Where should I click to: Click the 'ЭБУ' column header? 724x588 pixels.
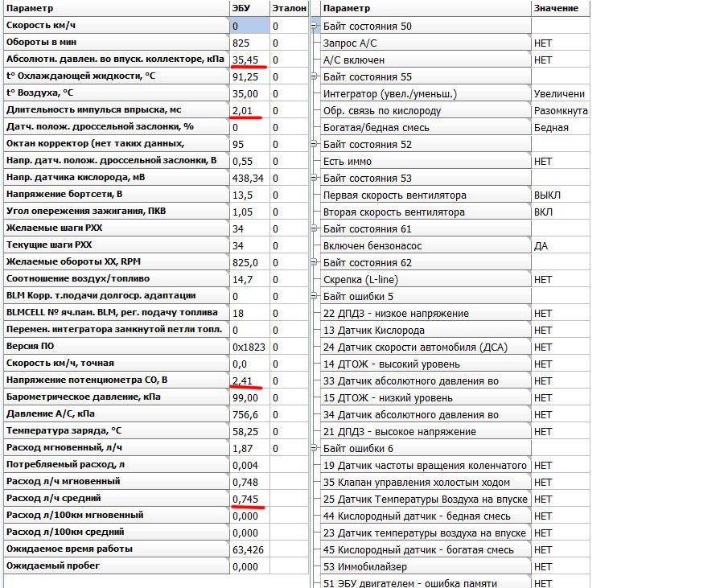pyautogui.click(x=249, y=8)
